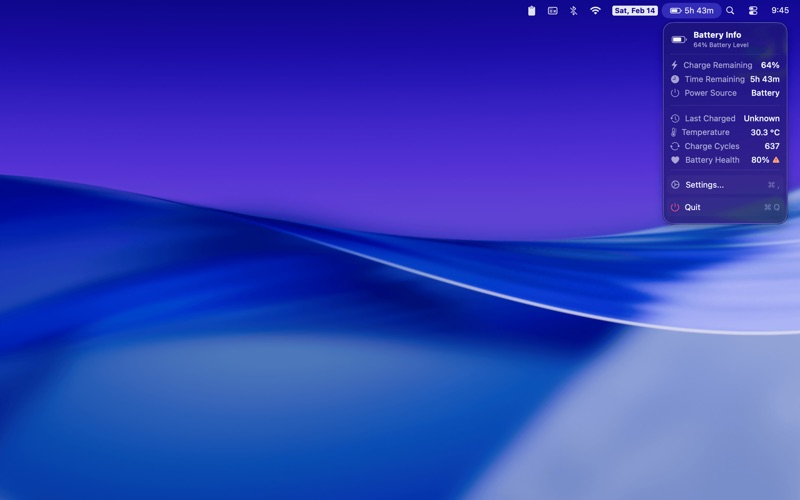The width and height of the screenshot is (800, 500).
Task: Click the Unknown last charged value
Action: tap(761, 118)
